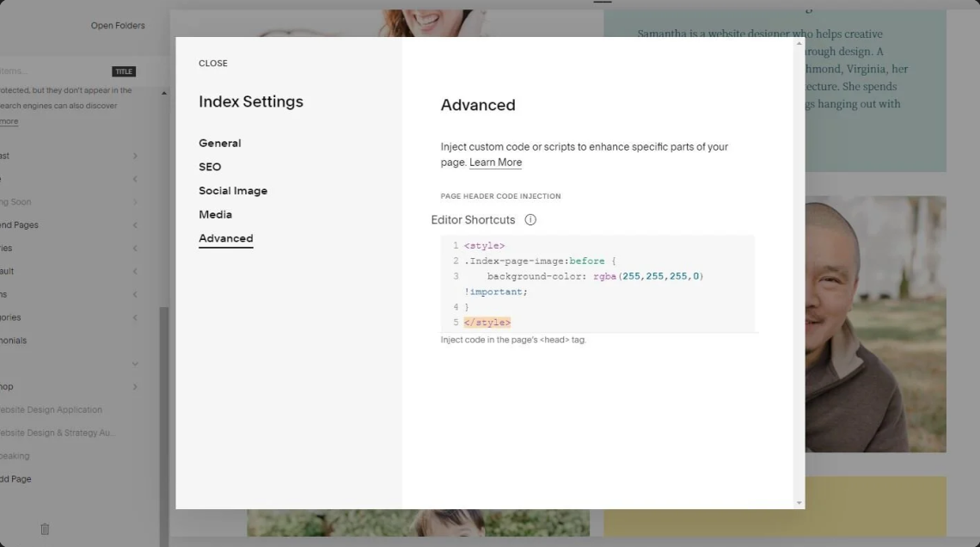Toggle chevron beside 'ories' folder
The image size is (980, 547).
coord(135,317)
